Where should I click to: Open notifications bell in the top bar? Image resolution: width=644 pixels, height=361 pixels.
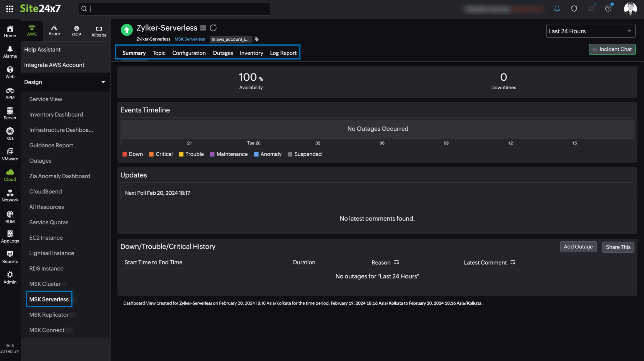(x=557, y=9)
